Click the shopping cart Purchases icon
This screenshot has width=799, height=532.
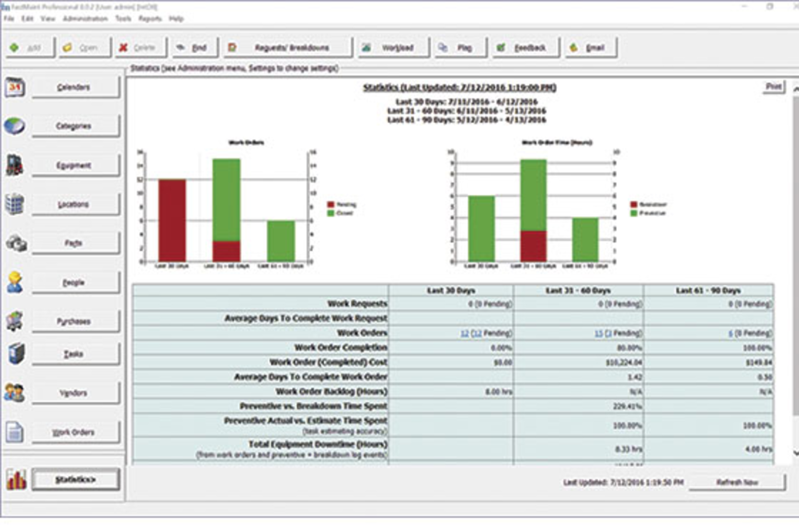pos(15,321)
